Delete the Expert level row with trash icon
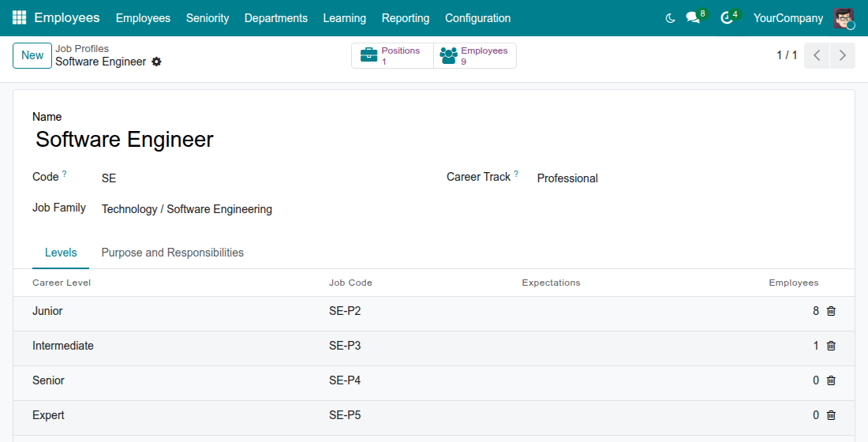Viewport: 868px width, 442px height. pos(831,415)
